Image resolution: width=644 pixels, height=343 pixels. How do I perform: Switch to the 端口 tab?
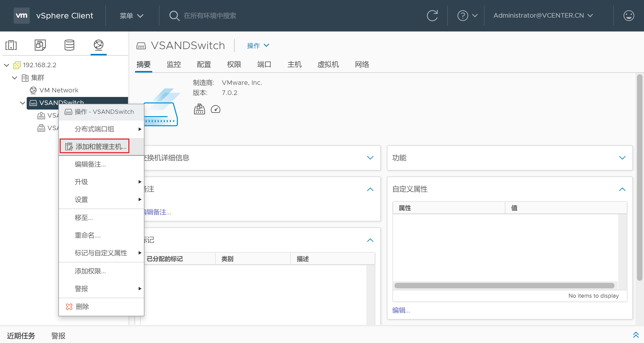264,64
